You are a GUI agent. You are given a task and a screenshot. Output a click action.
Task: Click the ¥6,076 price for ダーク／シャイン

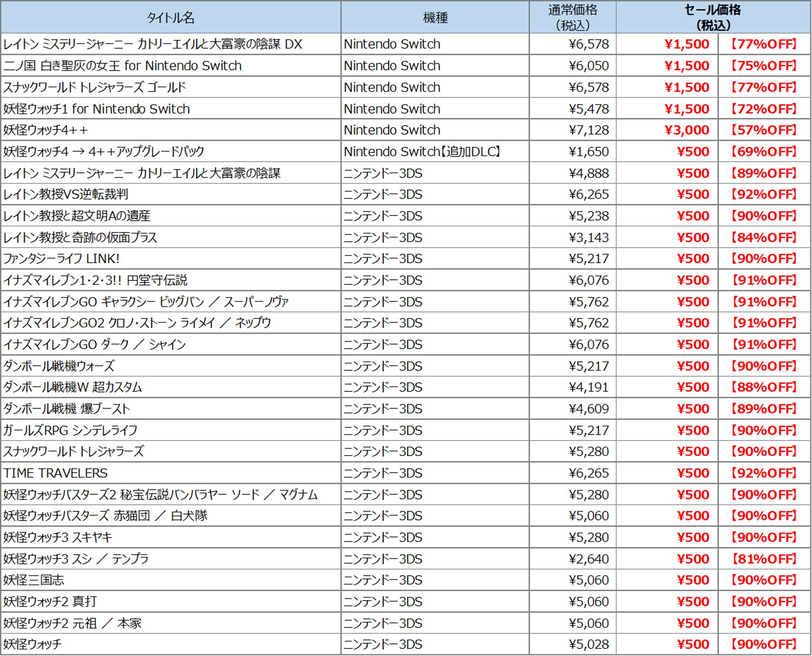pyautogui.click(x=589, y=344)
